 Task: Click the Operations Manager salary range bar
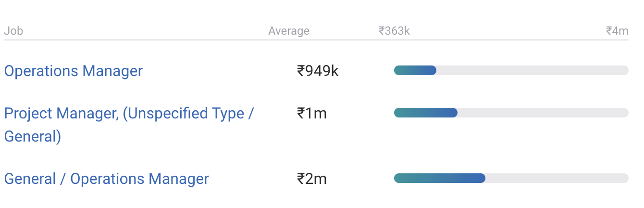point(511,70)
